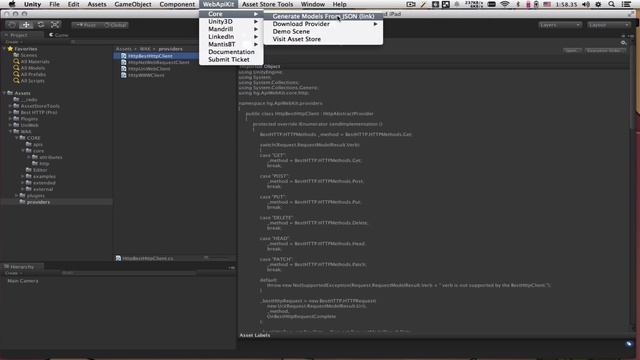640x360 pixels.
Task: Click the Wi-Fi icon in menu bar
Action: coord(505,4)
